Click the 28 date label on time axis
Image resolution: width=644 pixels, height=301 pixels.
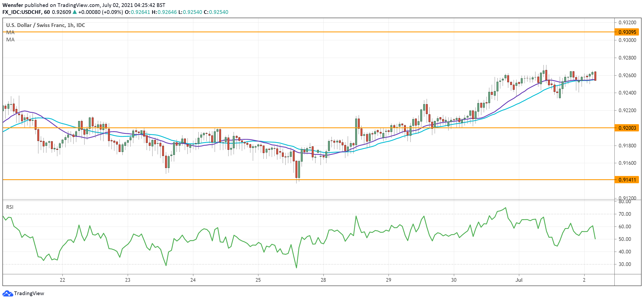[323, 280]
